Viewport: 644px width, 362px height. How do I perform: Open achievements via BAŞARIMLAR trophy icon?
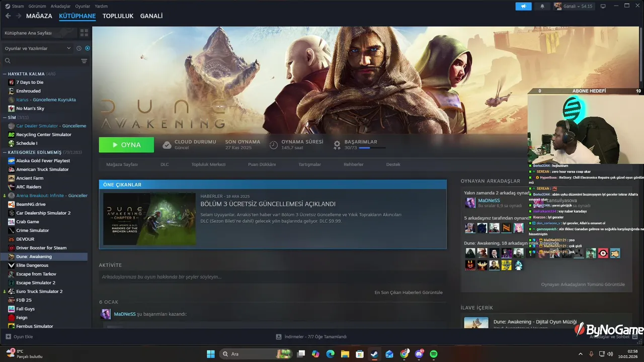click(x=337, y=145)
